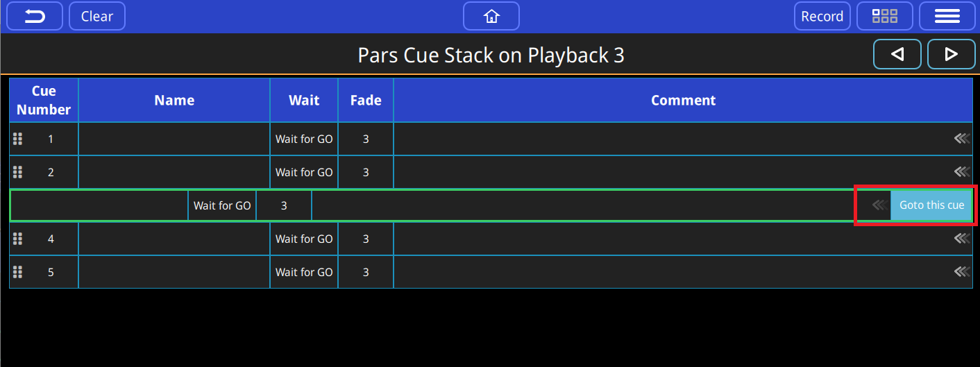Reveal cue 5 swipe options

click(961, 272)
